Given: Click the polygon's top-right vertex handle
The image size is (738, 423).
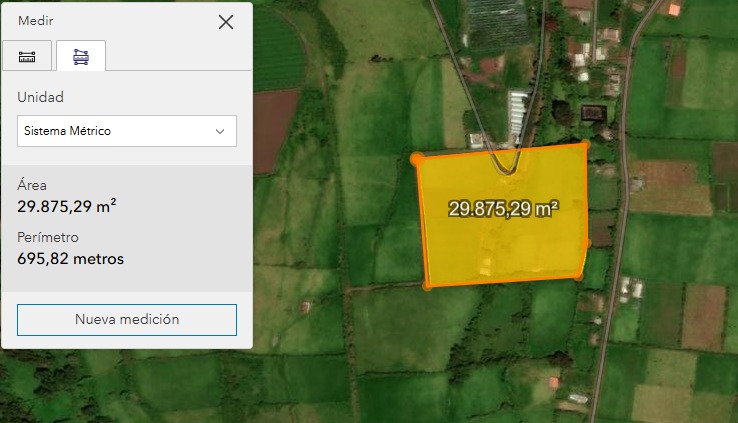Looking at the screenshot, I should (585, 144).
